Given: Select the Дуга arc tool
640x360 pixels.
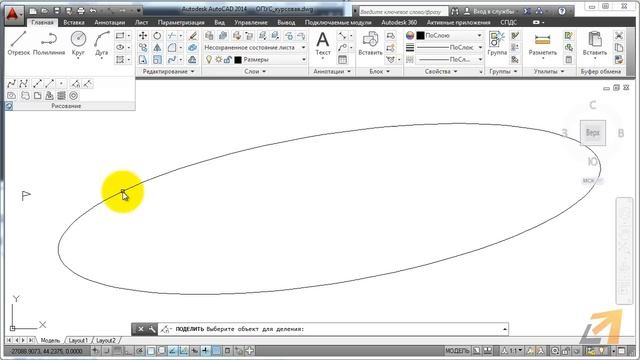Looking at the screenshot, I should 102,43.
